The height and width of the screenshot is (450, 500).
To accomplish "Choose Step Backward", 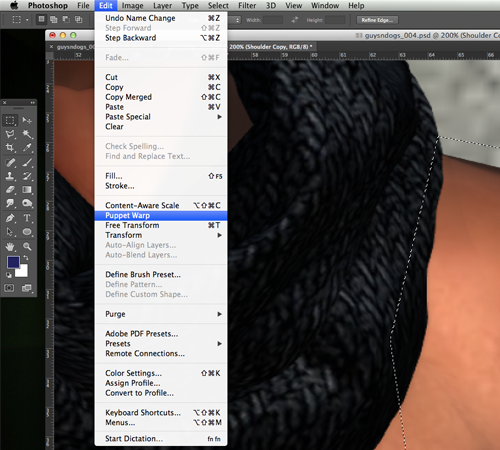I will pyautogui.click(x=161, y=38).
